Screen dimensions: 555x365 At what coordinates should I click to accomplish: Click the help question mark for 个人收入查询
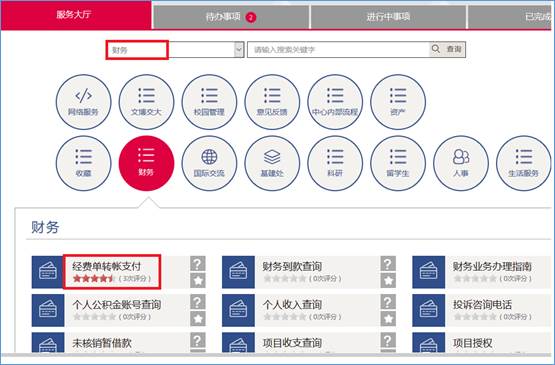[x=388, y=302]
